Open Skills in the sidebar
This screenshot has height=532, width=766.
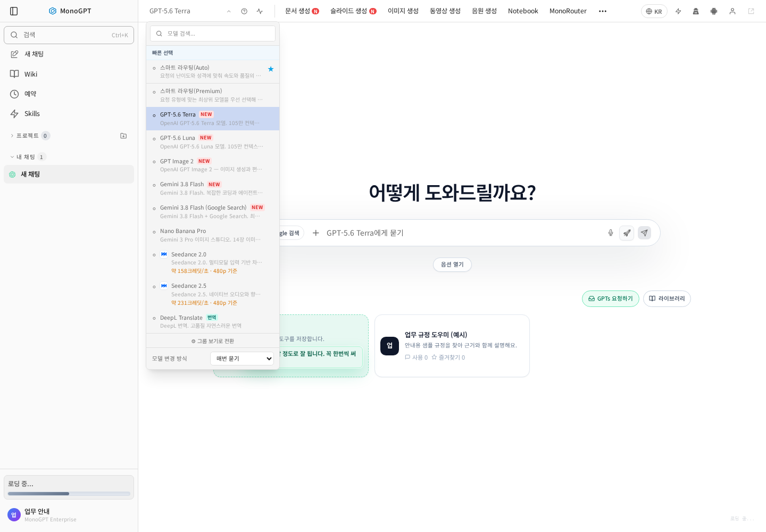69,113
